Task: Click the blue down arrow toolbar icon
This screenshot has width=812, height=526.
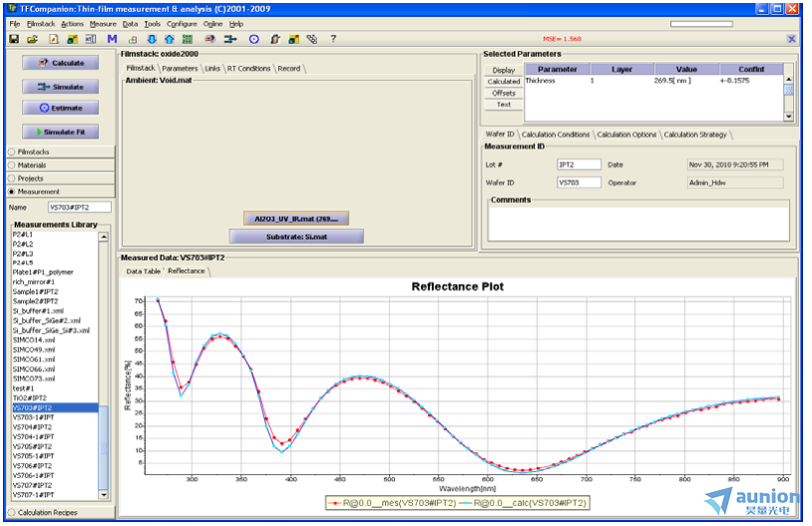Action: pos(152,39)
